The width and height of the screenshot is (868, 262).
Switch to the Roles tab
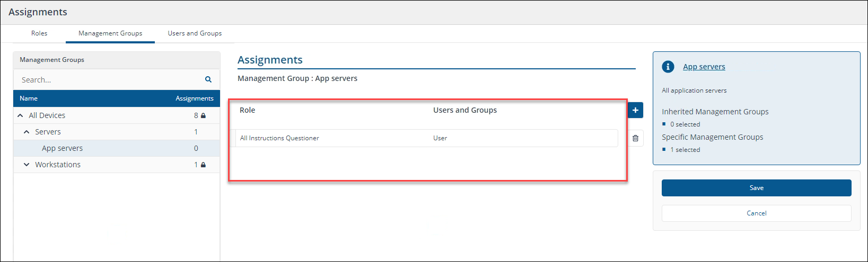[39, 33]
